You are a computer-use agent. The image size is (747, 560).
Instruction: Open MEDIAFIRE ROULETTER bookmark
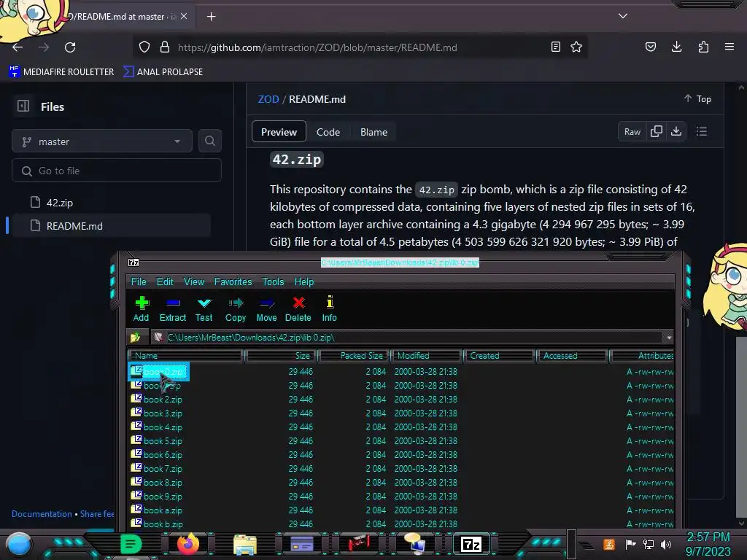click(x=61, y=71)
